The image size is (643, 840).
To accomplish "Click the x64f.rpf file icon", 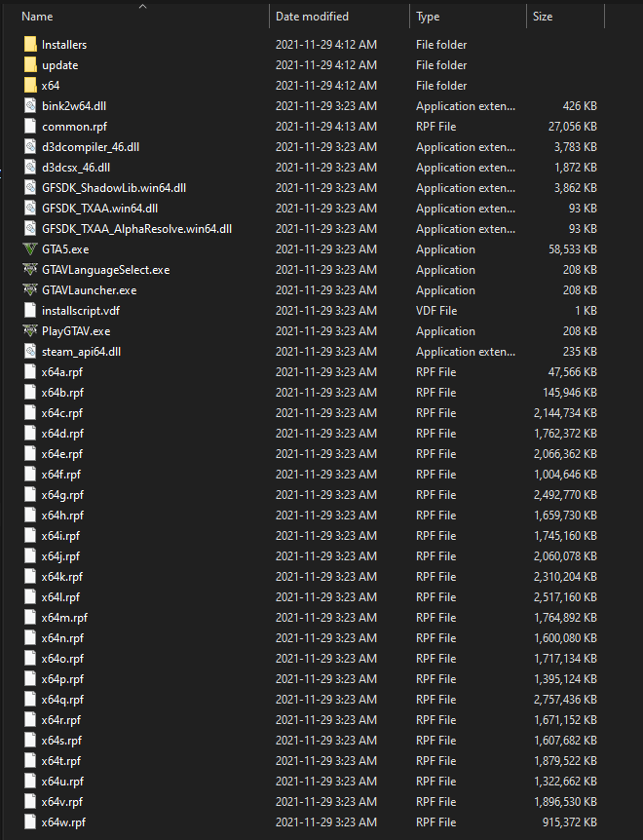I will (x=30, y=475).
